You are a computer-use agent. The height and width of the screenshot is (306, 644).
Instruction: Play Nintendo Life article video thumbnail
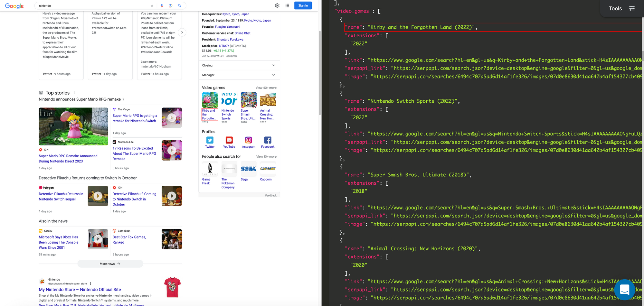(172, 150)
